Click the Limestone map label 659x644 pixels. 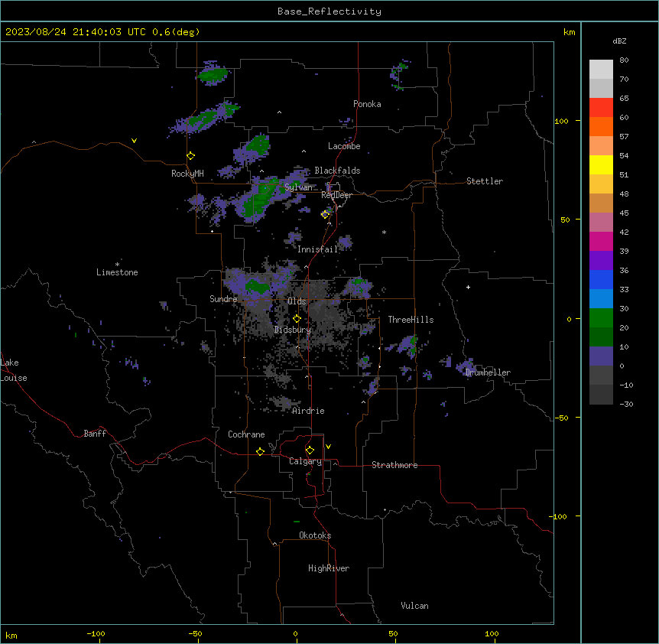click(117, 272)
